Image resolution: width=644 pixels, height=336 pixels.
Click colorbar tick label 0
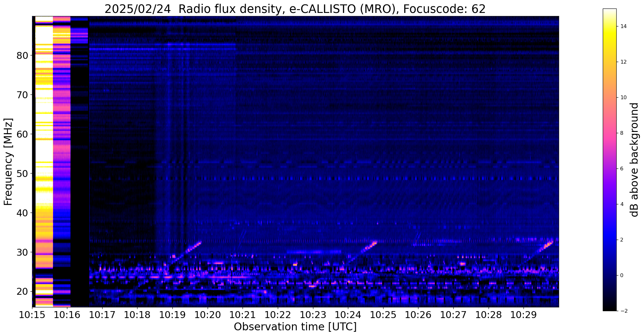[621, 276]
